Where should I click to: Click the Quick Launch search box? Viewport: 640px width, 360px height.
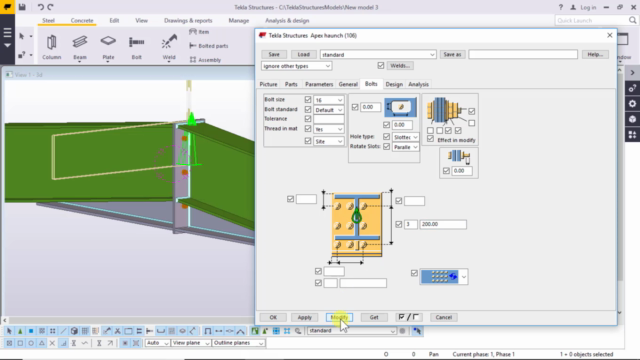coord(592,20)
